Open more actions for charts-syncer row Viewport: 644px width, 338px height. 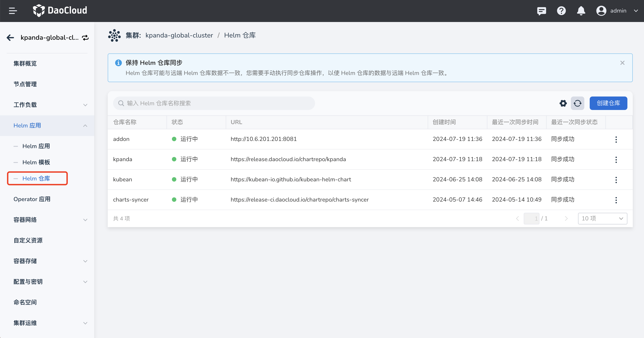[x=616, y=200]
